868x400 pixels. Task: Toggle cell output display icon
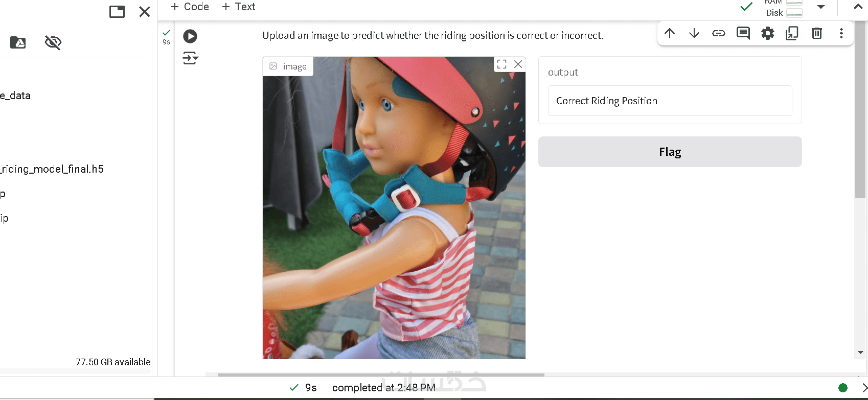(x=190, y=58)
